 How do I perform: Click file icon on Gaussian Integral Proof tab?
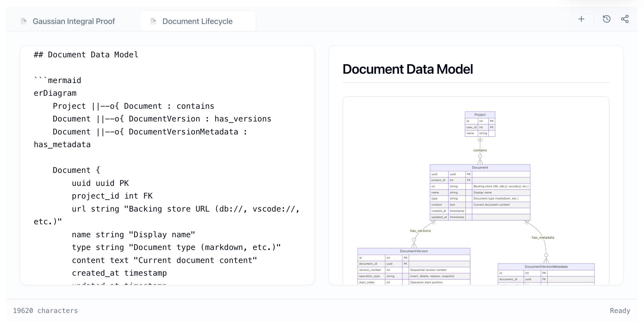24,21
